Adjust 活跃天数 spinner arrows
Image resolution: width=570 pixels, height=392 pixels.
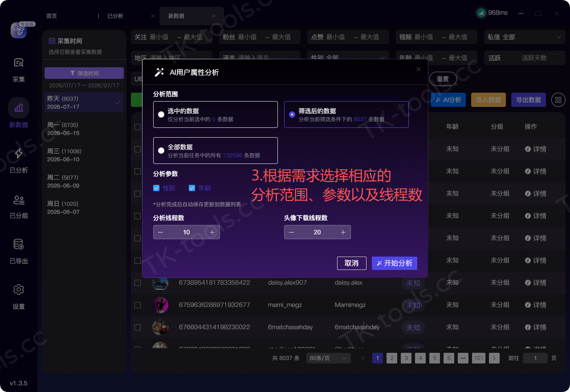[557, 58]
